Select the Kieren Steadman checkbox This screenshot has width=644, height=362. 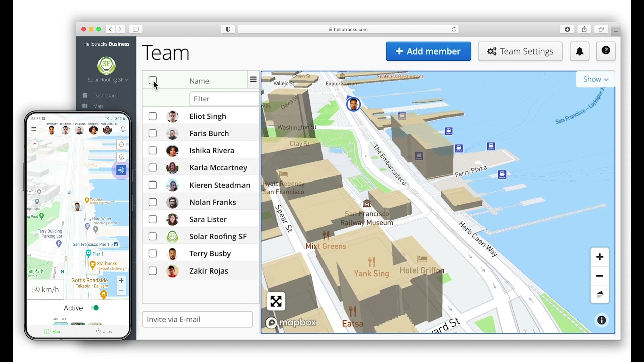(x=153, y=185)
